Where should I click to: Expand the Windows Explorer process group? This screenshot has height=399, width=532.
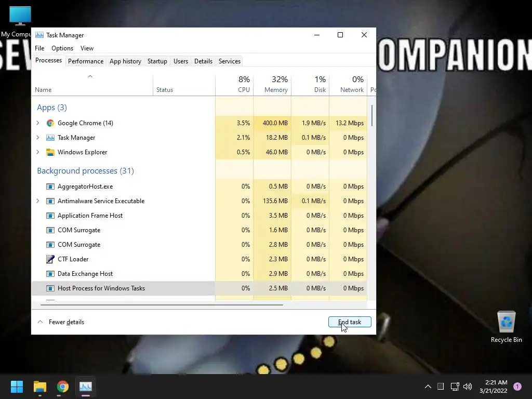tap(37, 152)
